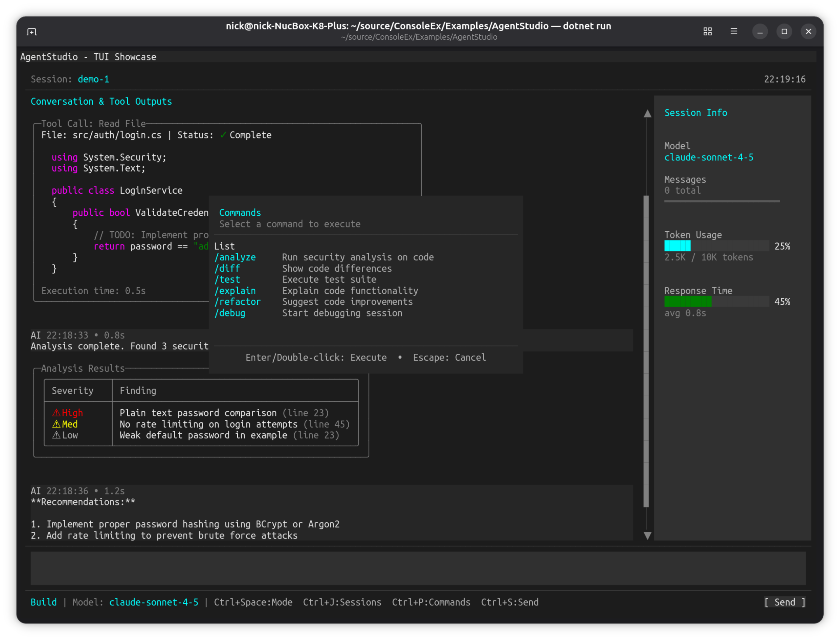Pick the /refactor command
This screenshot has height=640, width=840.
point(237,302)
